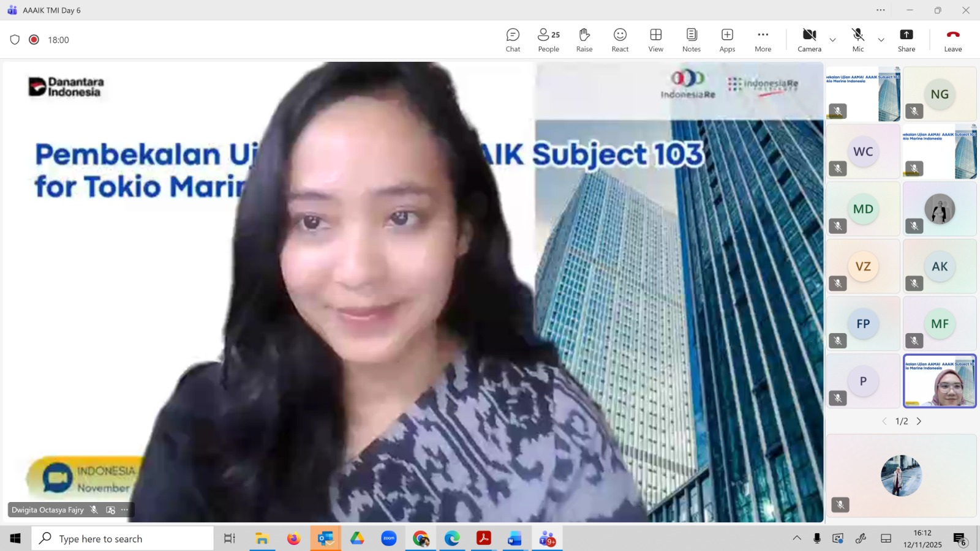Screen dimensions: 980x551
Task: Select the NG participant tile
Action: 939,94
